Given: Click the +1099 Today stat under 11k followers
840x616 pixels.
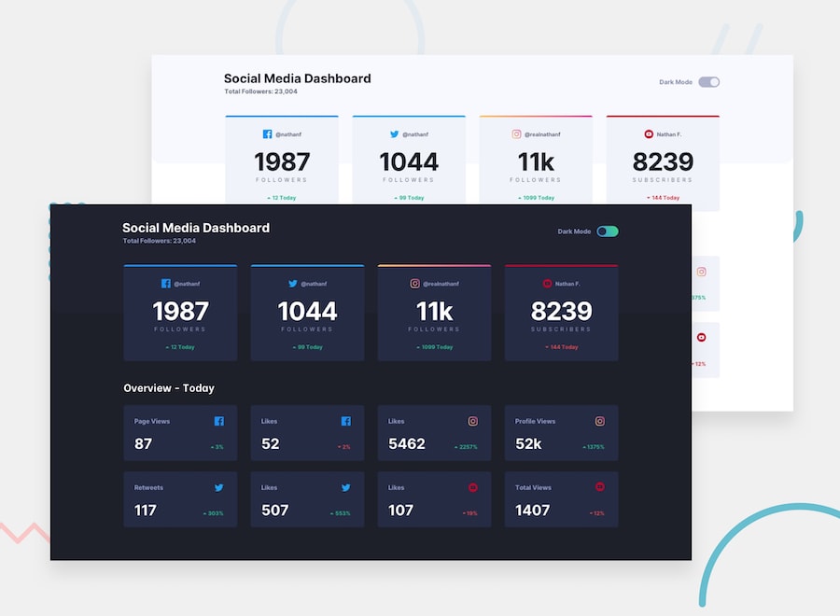Looking at the screenshot, I should point(434,346).
